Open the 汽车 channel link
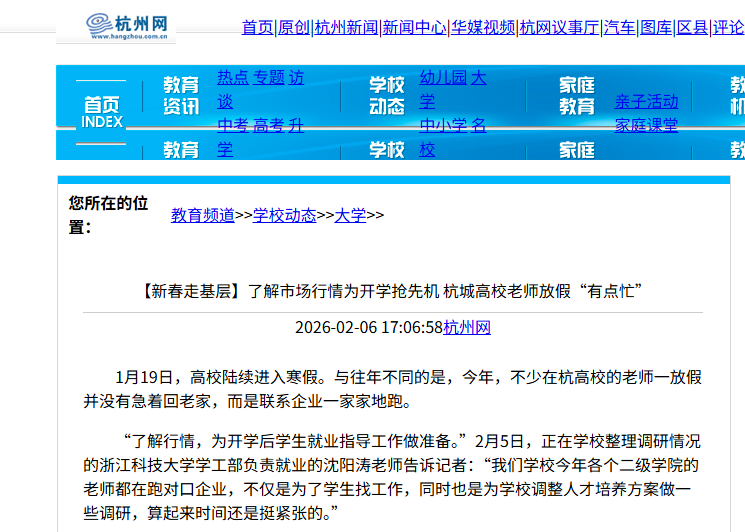Viewport: 745px width, 532px height. click(619, 27)
